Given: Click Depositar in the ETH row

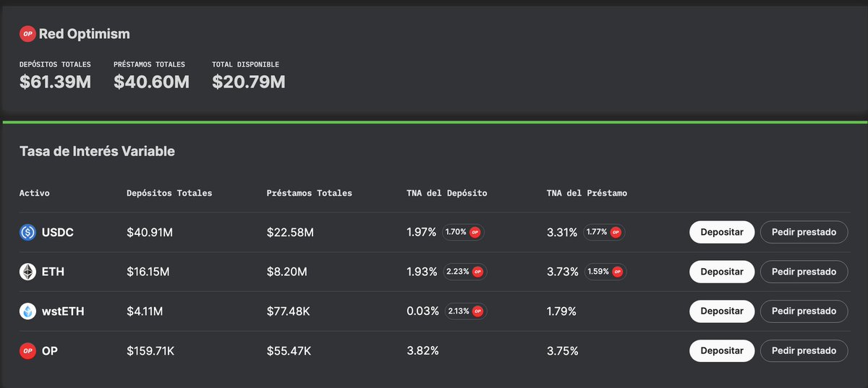Looking at the screenshot, I should [722, 272].
